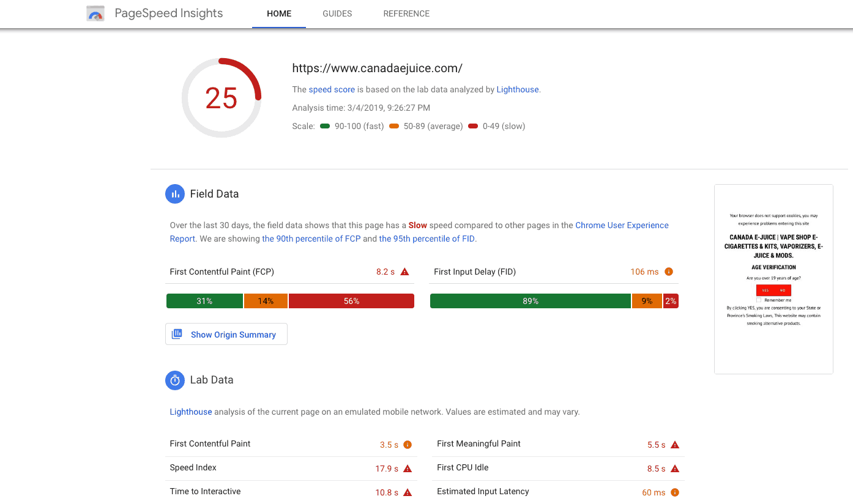Click the First CPU Idle row label

pos(463,467)
